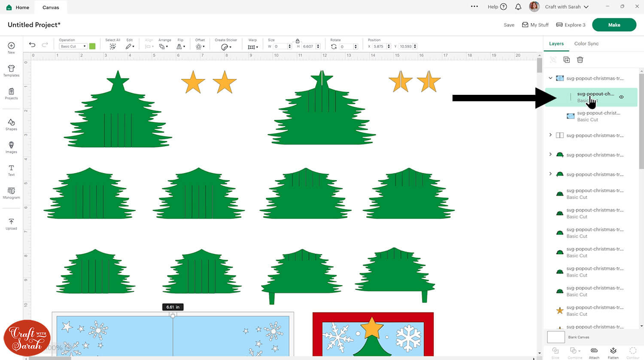The height and width of the screenshot is (360, 644).
Task: Click Save
Action: 509,25
